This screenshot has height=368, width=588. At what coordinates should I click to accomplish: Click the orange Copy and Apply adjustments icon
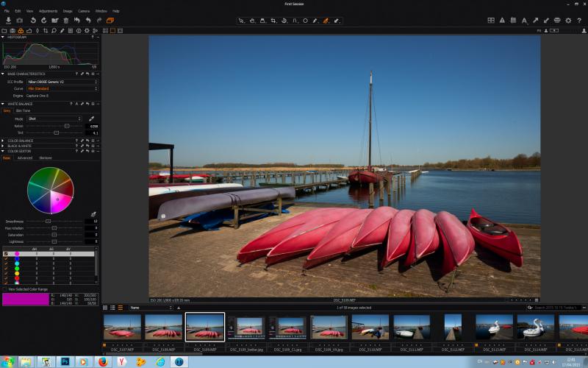pyautogui.click(x=110, y=21)
